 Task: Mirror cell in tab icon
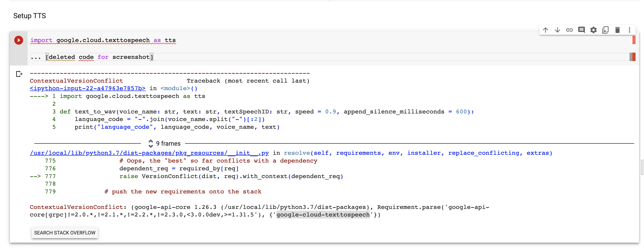point(605,30)
